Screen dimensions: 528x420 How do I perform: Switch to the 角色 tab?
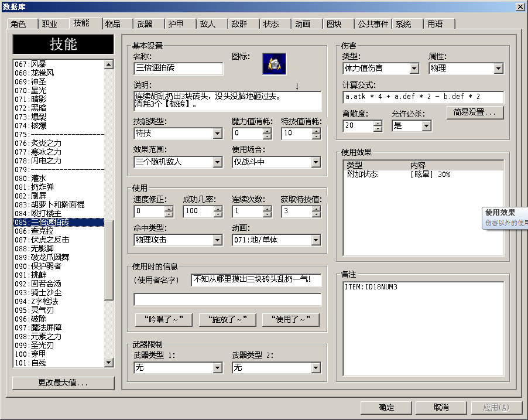(x=22, y=24)
